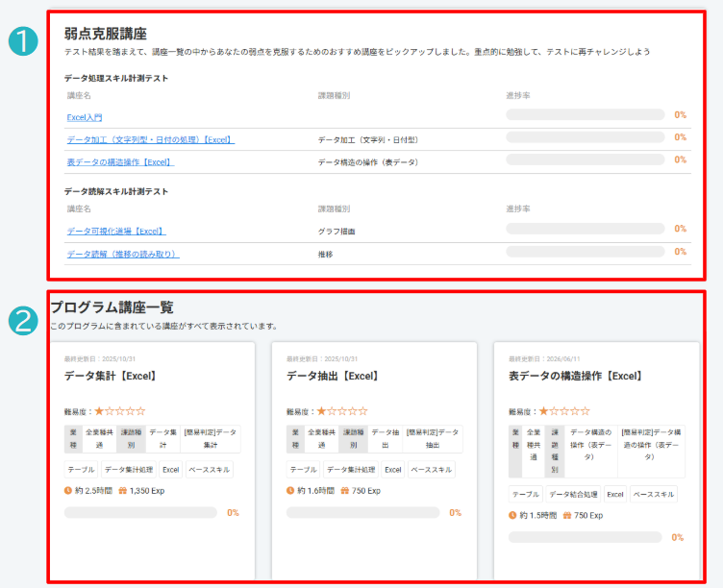Image resolution: width=723 pixels, height=588 pixels.
Task: Click progress bar in 推移 row
Action: coord(586,252)
